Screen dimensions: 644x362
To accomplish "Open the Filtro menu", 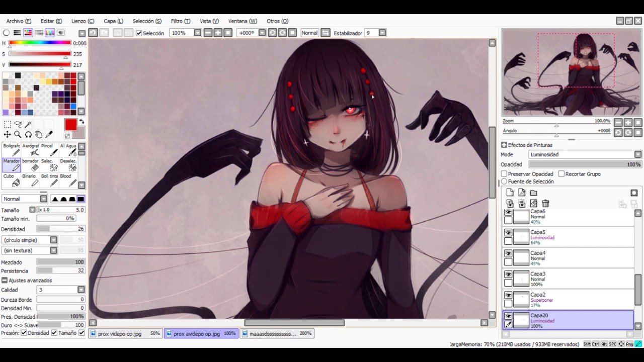I will point(181,21).
